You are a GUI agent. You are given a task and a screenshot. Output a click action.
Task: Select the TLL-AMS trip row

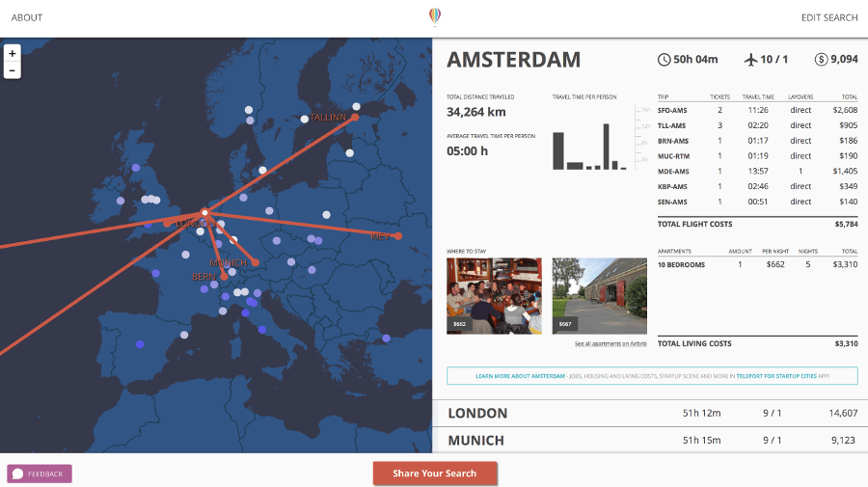point(757,125)
